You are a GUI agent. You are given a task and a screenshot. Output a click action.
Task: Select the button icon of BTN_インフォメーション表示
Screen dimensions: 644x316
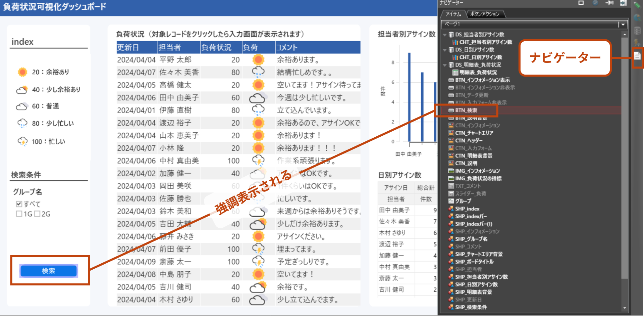tap(451, 80)
